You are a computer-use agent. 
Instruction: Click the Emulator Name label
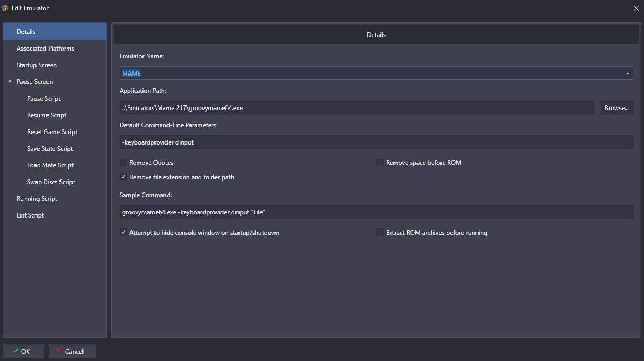point(142,56)
